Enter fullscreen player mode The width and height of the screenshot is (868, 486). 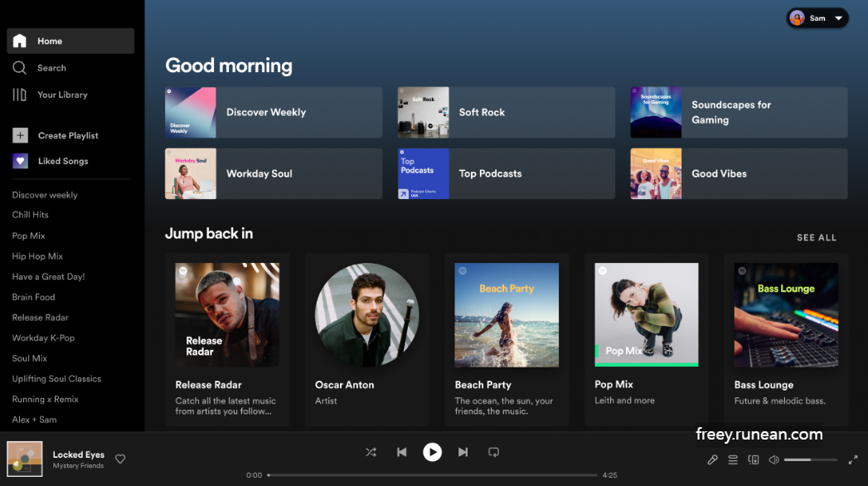pos(852,459)
